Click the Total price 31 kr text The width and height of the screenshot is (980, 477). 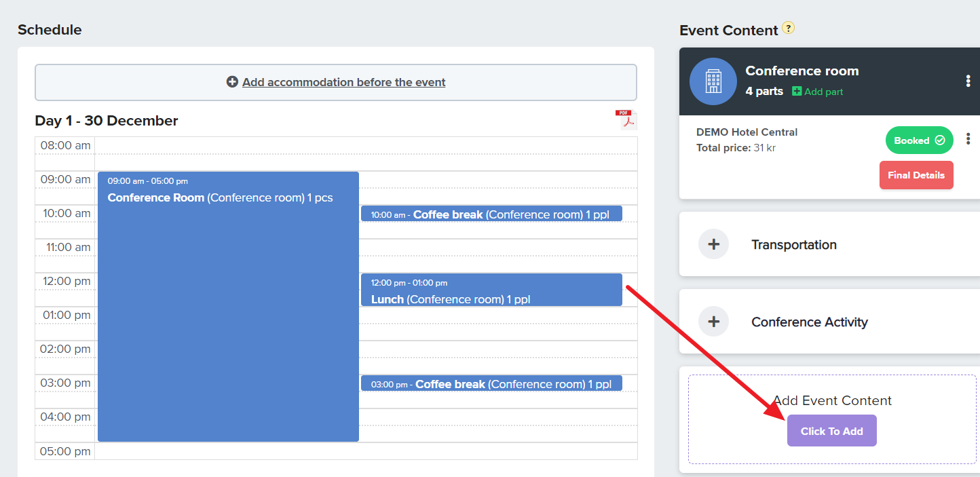tap(736, 148)
